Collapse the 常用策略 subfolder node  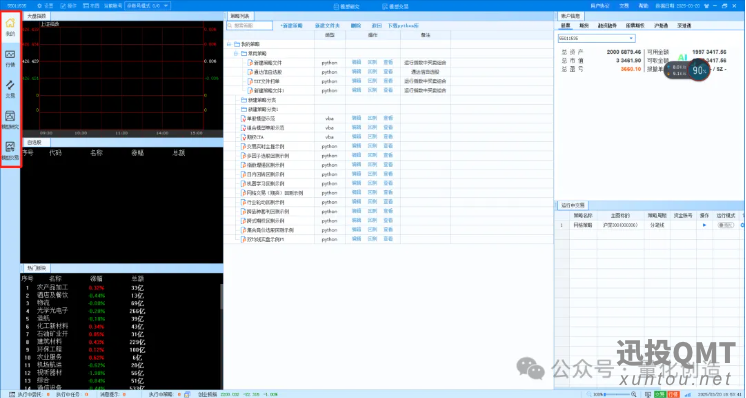236,54
